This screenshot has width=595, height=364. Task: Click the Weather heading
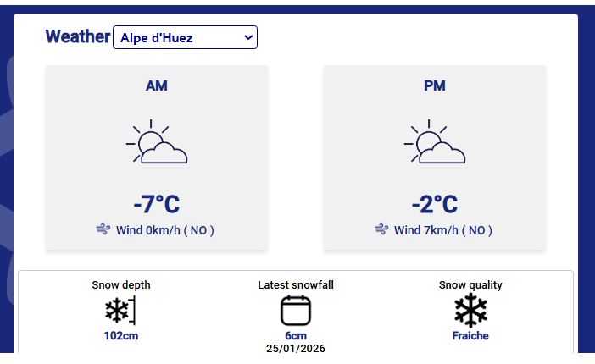(77, 36)
